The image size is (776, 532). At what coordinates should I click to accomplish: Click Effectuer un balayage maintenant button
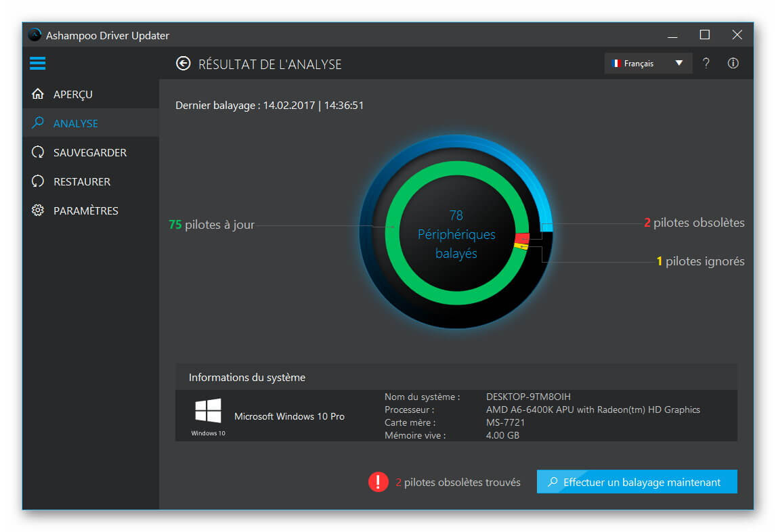637,481
